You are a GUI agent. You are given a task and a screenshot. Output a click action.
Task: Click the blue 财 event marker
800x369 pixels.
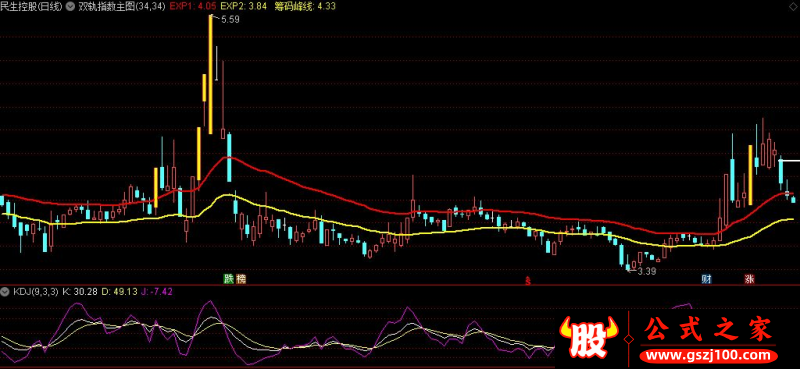(707, 279)
